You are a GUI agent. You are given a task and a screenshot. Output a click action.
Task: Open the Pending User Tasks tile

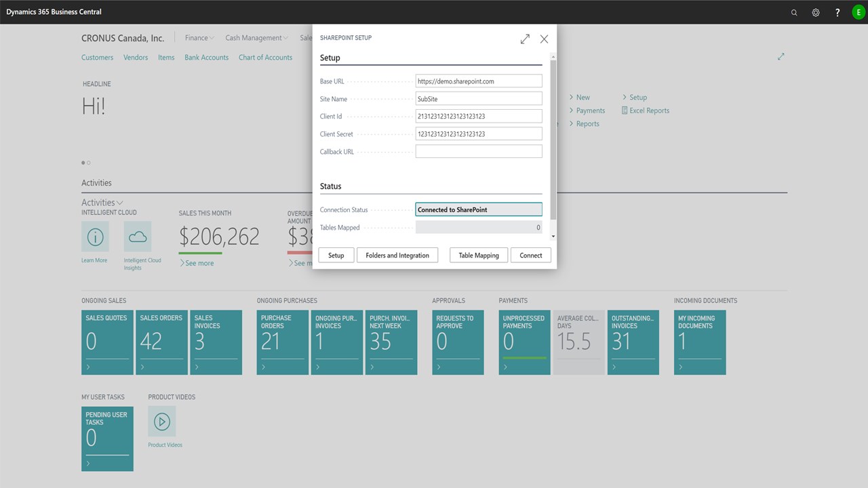tap(107, 439)
